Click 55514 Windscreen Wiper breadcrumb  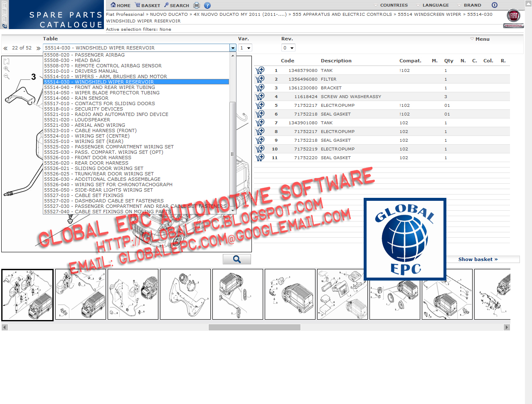429,14
